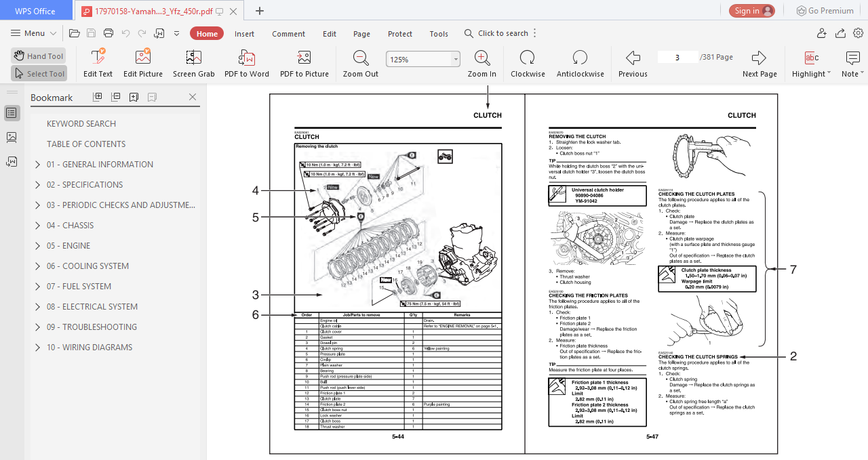The height and width of the screenshot is (460, 868).
Task: Switch to the Edit tab
Action: (330, 34)
